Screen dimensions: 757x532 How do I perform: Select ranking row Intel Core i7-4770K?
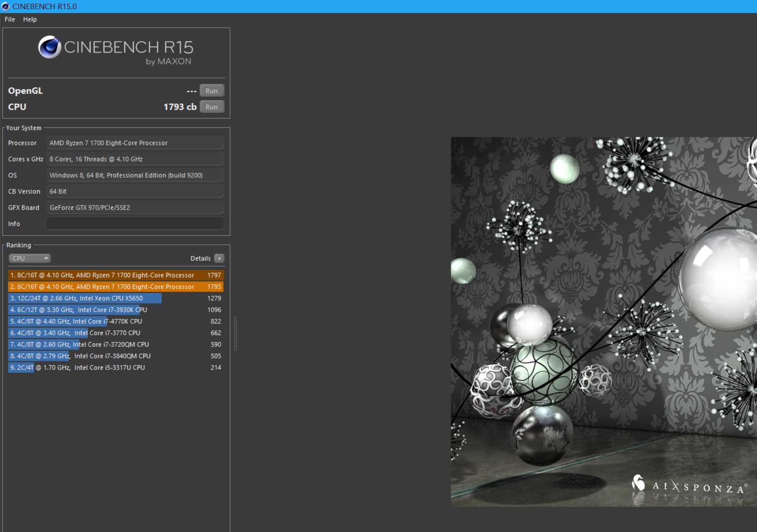[116, 321]
